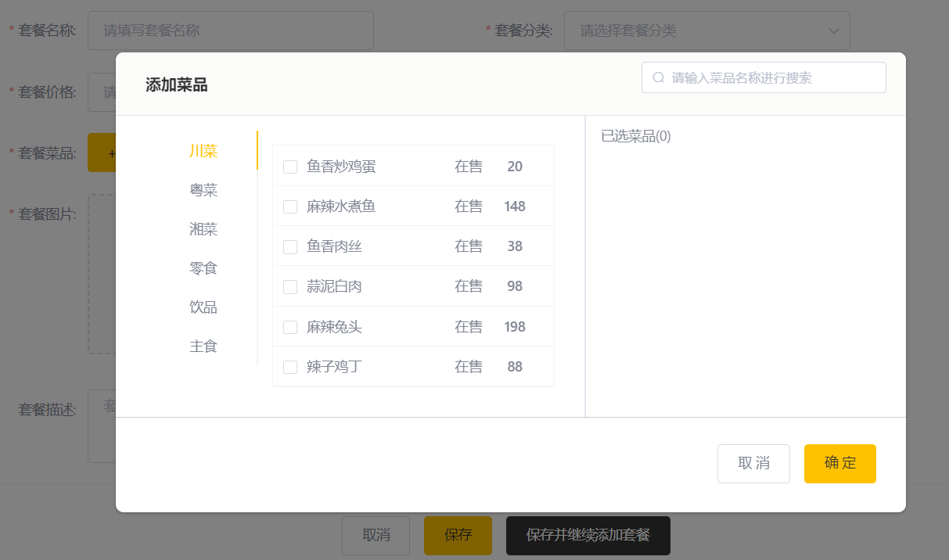The image size is (949, 560).
Task: Click the page's bottom 取消 button
Action: point(376,535)
